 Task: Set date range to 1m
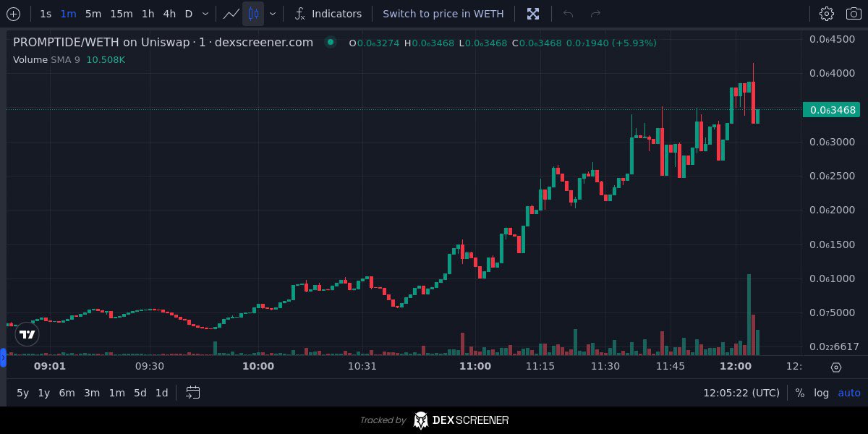[116, 393]
